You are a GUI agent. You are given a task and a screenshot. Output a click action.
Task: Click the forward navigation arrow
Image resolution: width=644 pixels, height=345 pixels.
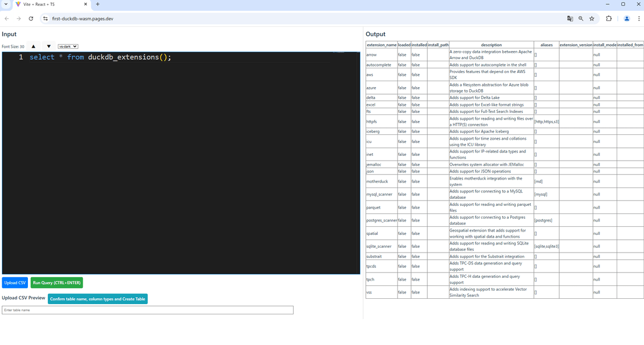click(18, 18)
